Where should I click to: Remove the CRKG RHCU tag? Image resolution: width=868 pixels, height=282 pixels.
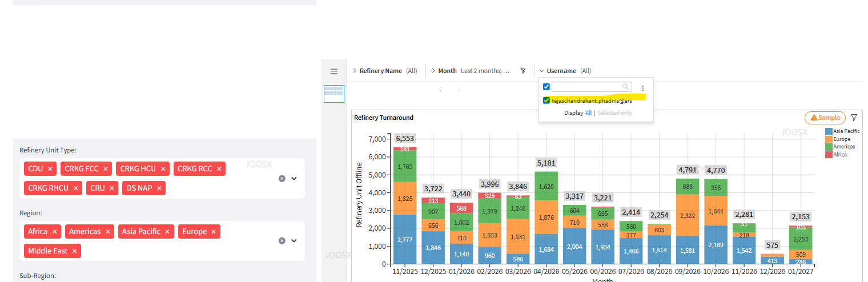pos(76,188)
